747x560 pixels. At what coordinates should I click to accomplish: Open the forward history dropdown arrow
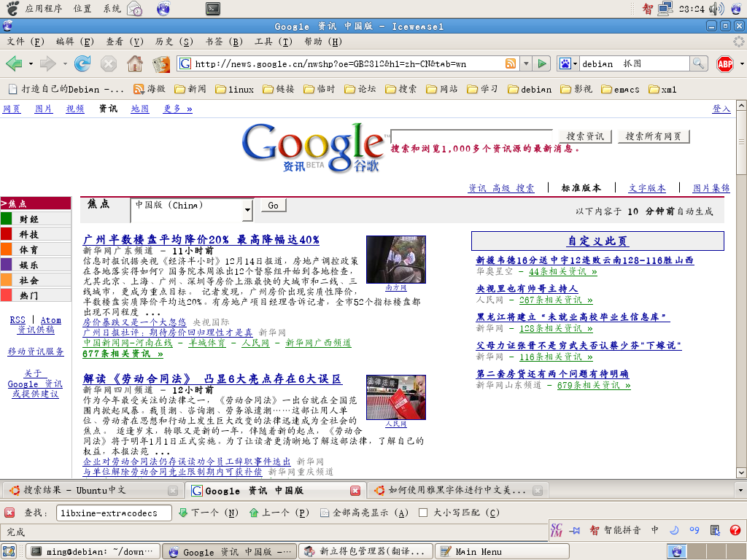pyautogui.click(x=65, y=64)
